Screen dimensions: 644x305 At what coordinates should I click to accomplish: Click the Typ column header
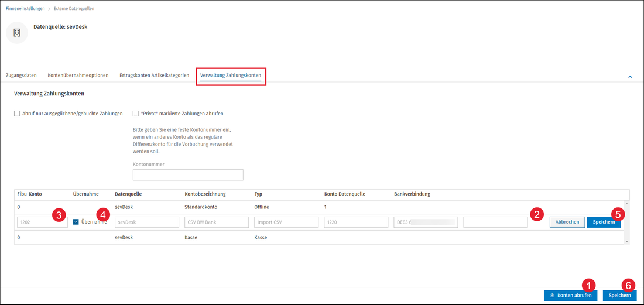coord(258,194)
